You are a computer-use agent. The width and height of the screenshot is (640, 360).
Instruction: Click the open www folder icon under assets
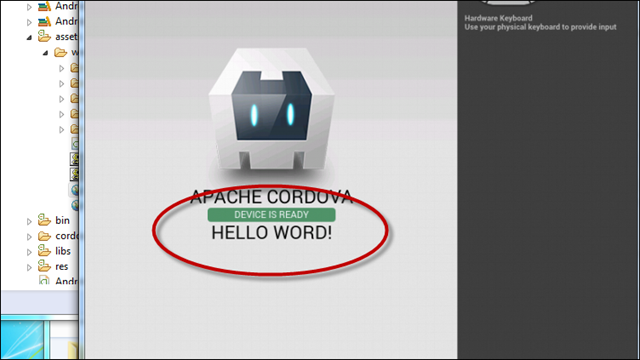pyautogui.click(x=61, y=52)
